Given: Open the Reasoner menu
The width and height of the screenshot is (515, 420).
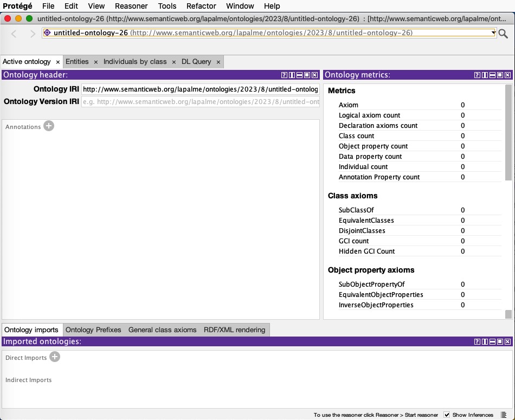Looking at the screenshot, I should pos(131,6).
